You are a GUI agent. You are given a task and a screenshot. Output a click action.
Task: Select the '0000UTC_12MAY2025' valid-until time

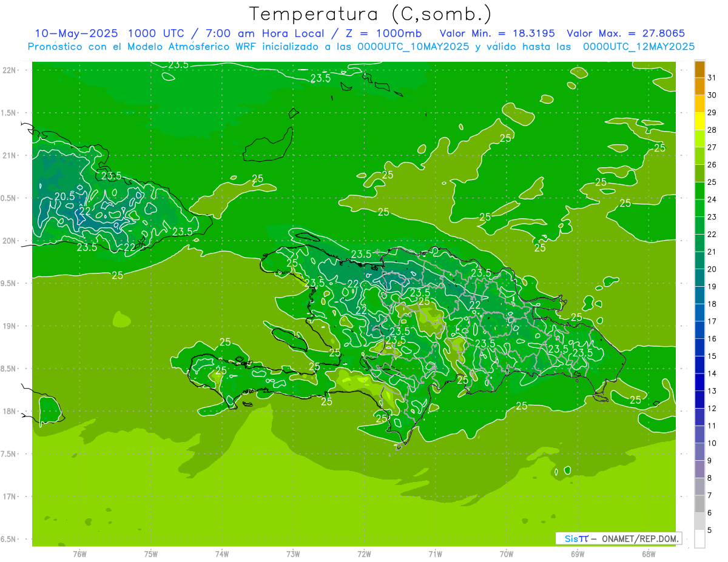639,47
